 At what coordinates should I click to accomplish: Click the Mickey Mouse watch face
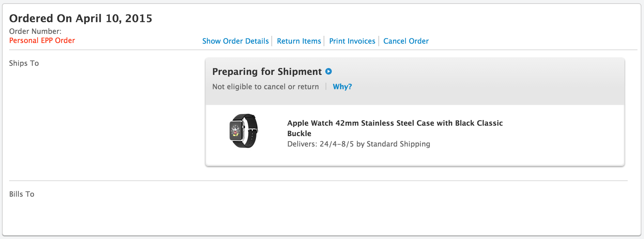236,131
